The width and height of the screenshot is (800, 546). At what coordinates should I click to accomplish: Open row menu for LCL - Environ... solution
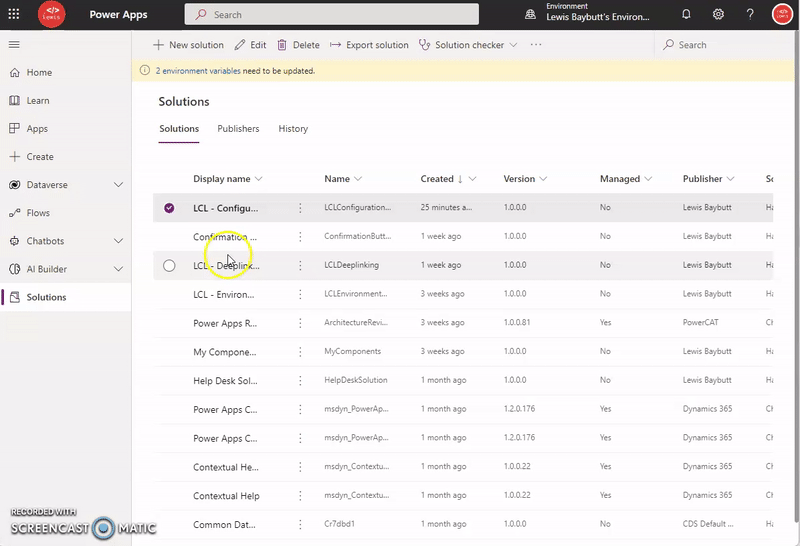point(300,294)
